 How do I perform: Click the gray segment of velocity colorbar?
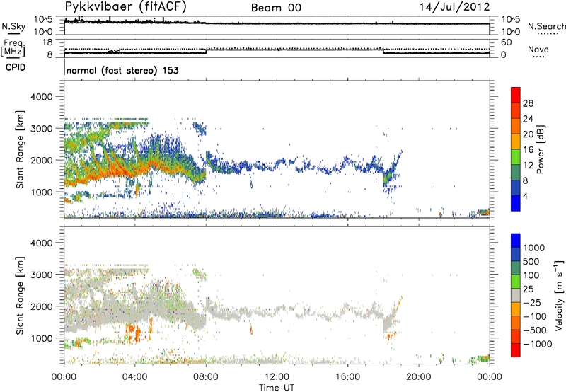point(516,296)
